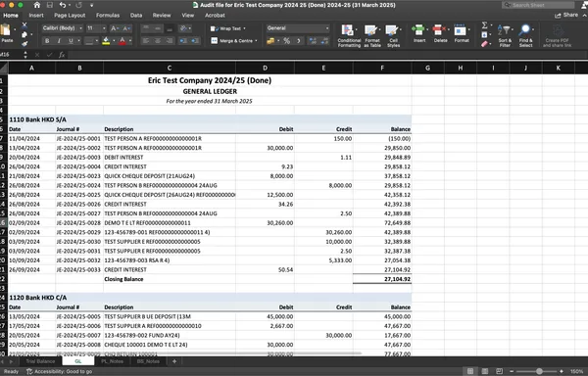Expand the font colour dropdown arrow

tap(130, 41)
